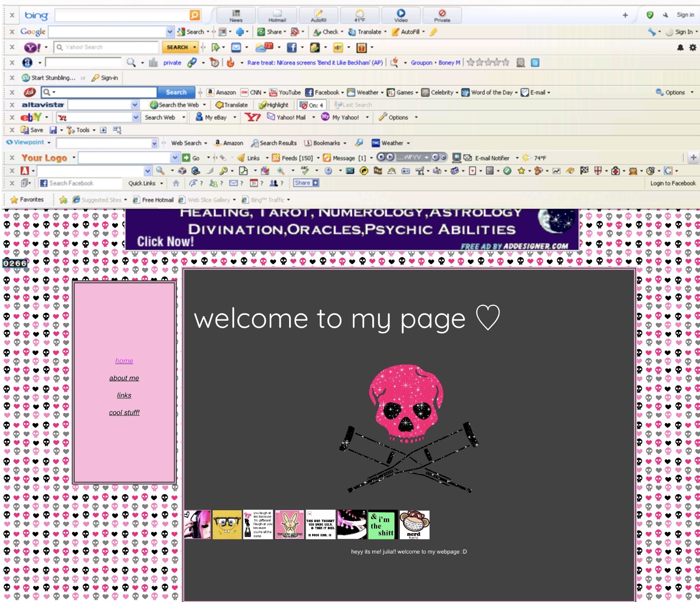Click the Amazon icon in Viewpoint toolbar
This screenshot has height=602, width=700.
pyautogui.click(x=218, y=143)
